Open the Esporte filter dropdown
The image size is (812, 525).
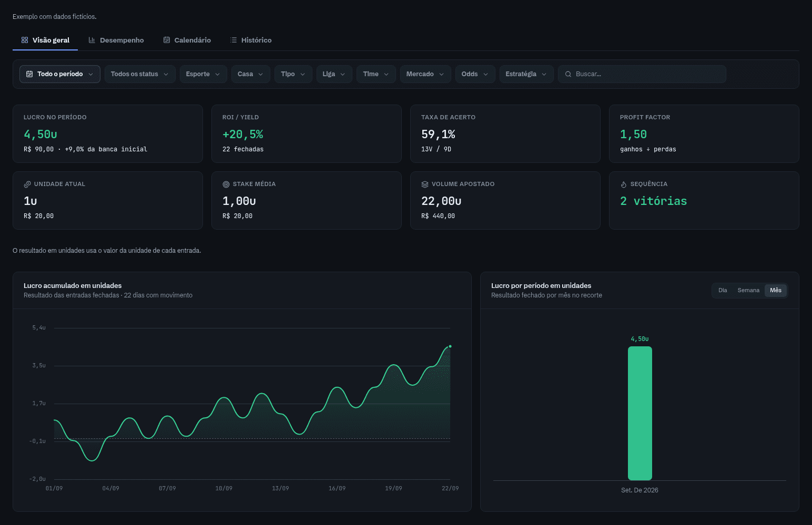point(203,74)
